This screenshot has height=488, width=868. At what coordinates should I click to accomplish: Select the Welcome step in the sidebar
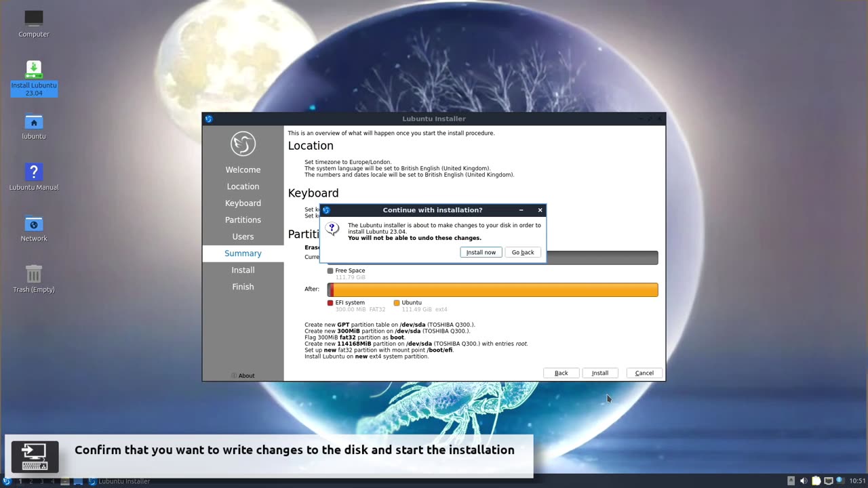pos(243,169)
